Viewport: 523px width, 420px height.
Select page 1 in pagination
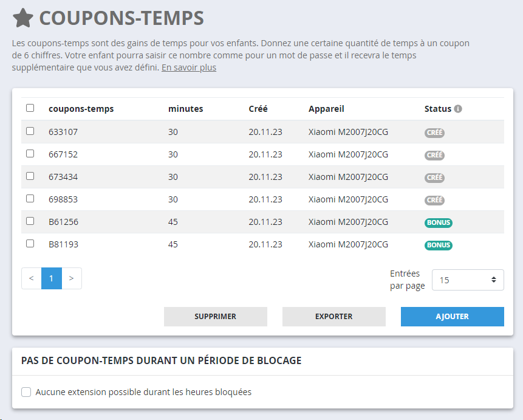(x=52, y=278)
